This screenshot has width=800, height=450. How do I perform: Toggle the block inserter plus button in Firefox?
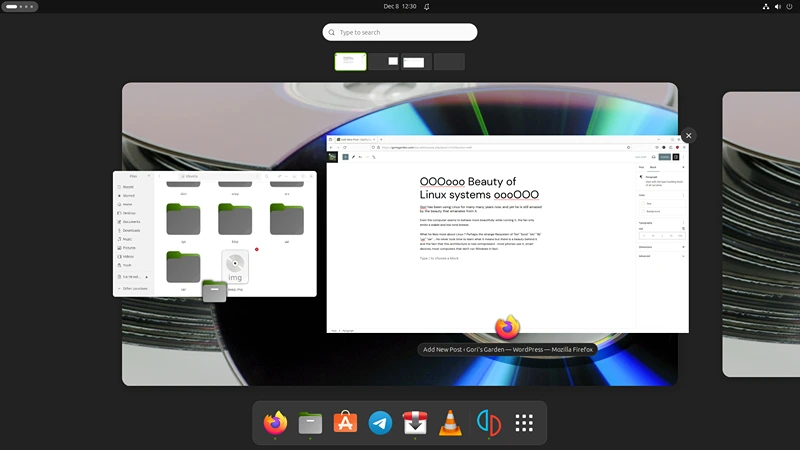point(345,157)
